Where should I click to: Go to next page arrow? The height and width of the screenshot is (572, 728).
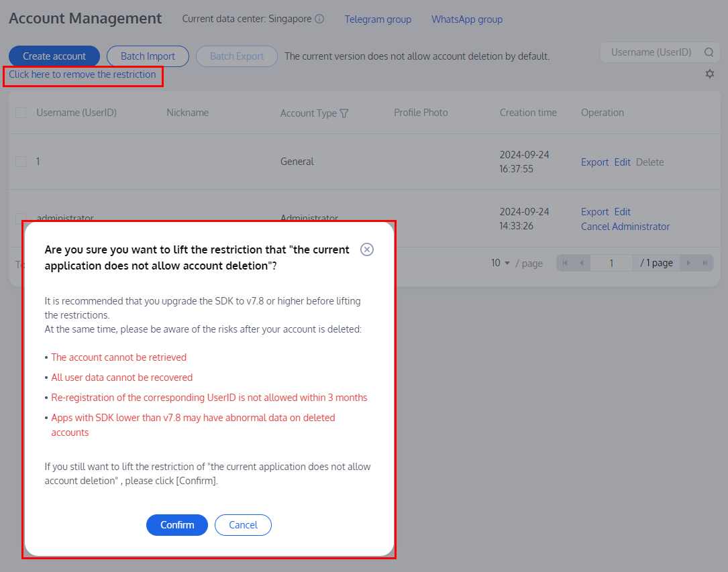(x=688, y=263)
